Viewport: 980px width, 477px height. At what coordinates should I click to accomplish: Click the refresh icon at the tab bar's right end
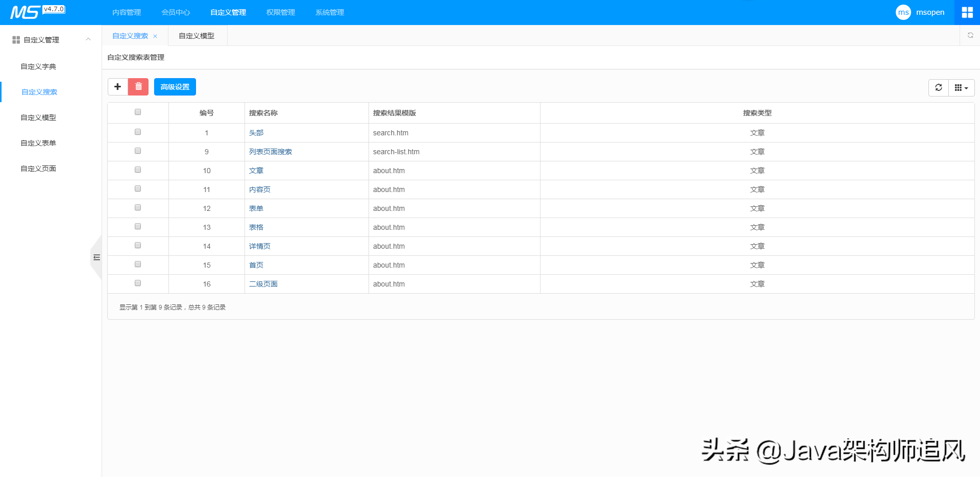pyautogui.click(x=970, y=35)
